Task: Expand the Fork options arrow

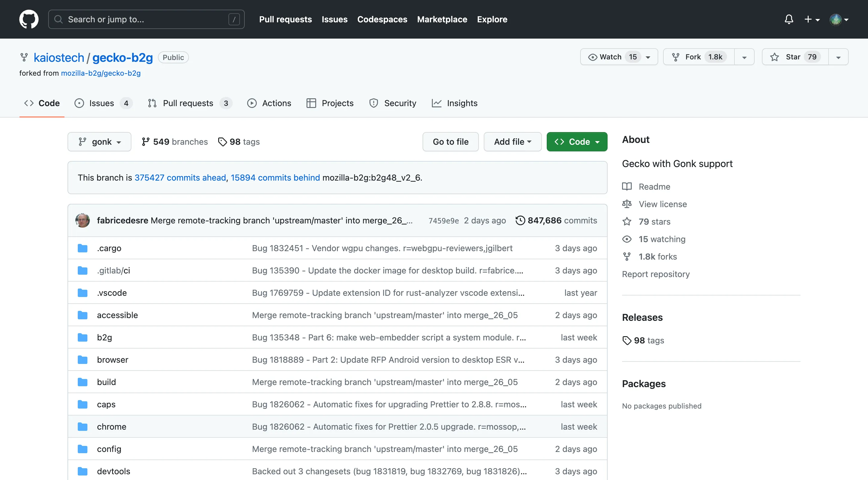Action: (744, 57)
